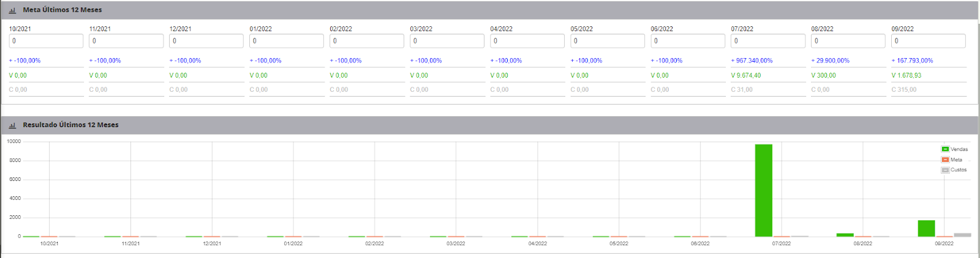Click the 10000 y-axis label
The image size is (980, 258).
[13, 141]
